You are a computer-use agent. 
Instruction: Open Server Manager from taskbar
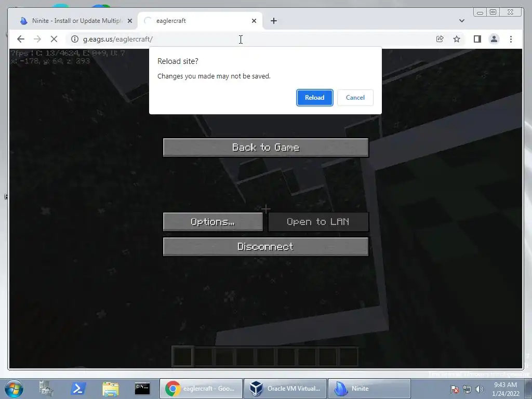click(x=46, y=389)
